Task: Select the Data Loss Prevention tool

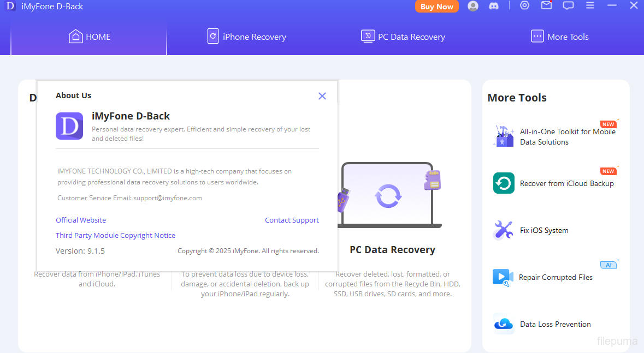Action: (x=555, y=324)
